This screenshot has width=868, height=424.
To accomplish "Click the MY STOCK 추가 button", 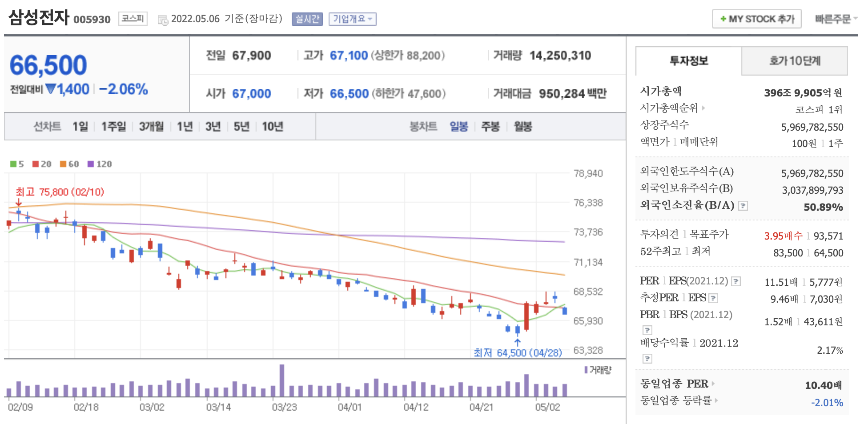I will 756,19.
